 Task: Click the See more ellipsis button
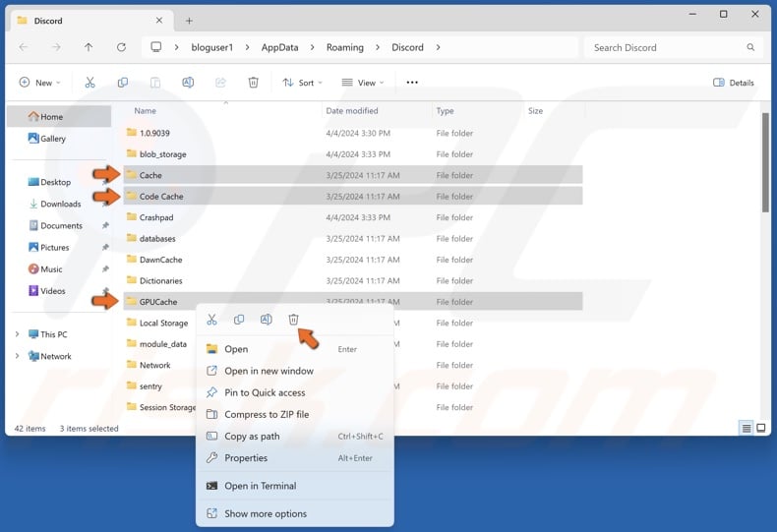[x=412, y=83]
